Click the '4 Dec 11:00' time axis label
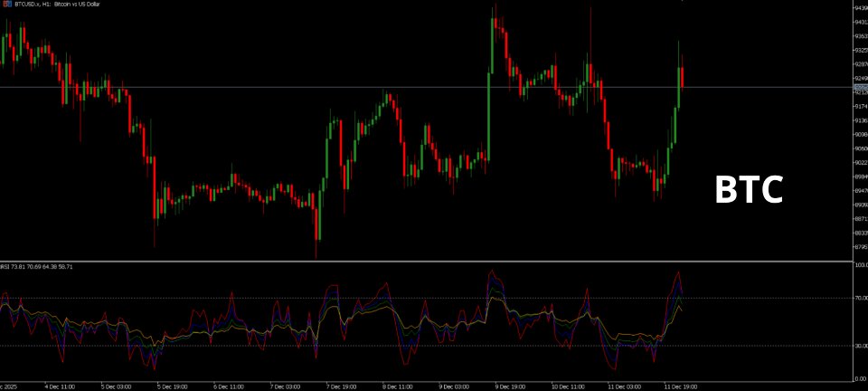This screenshot has width=868, height=391. click(60, 386)
